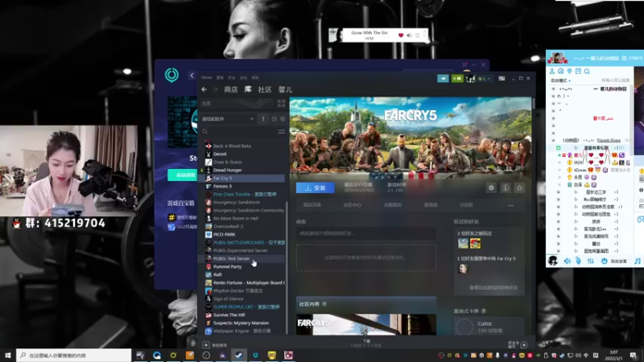This screenshot has height=362, width=644.
Task: Go forward with Steam's forward arrow
Action: click(x=215, y=89)
